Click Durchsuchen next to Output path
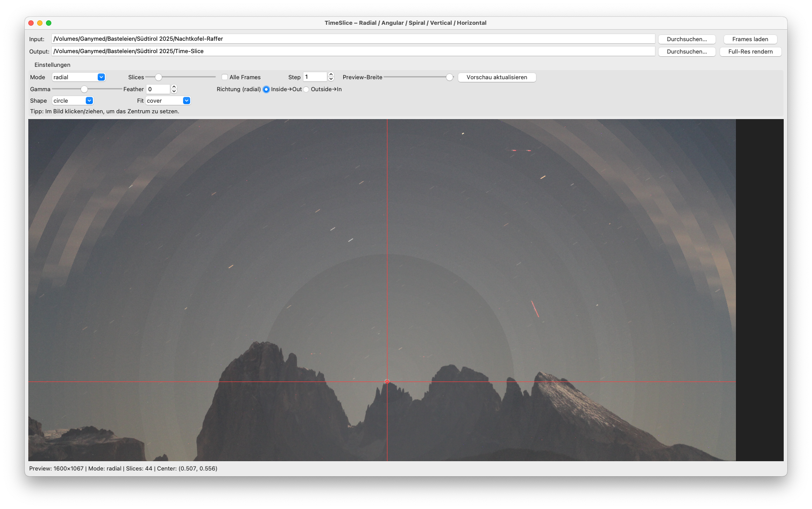The height and width of the screenshot is (509, 812). click(x=686, y=52)
